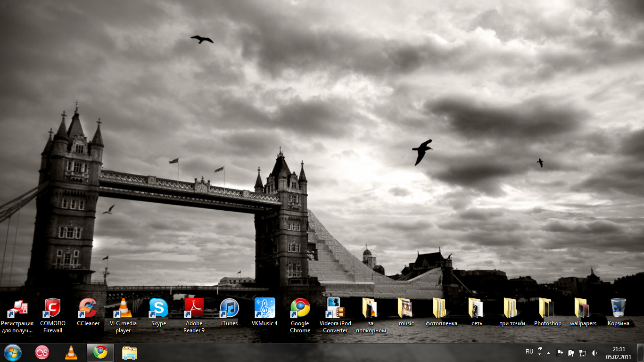The image size is (644, 362).
Task: Select the сеть folder
Action: pos(477,313)
